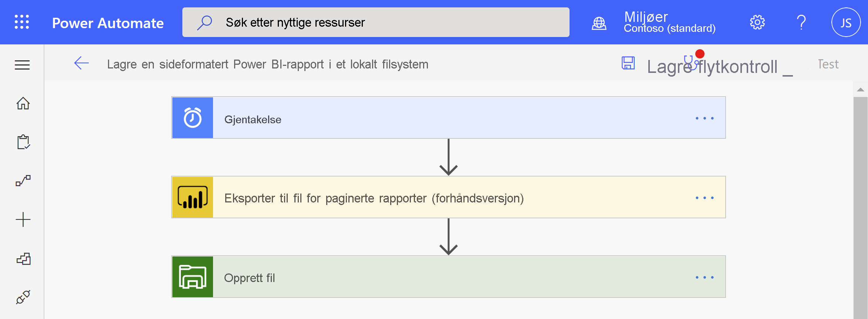Click the Gjentakelse alarm clock icon
The image size is (868, 319).
(193, 118)
